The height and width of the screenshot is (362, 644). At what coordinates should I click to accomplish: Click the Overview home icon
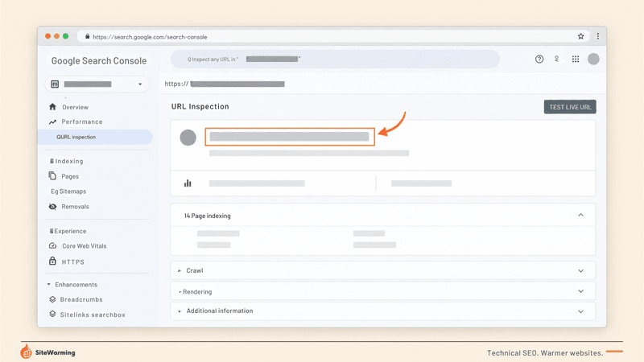(x=52, y=107)
